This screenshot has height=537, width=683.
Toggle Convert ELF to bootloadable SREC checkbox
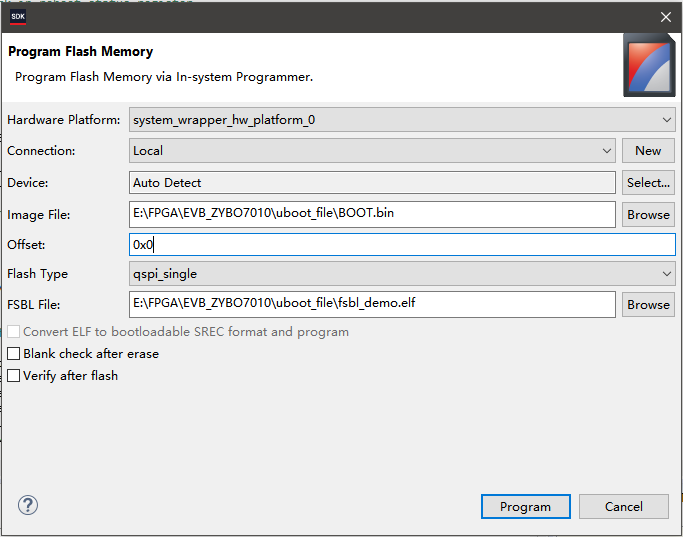[14, 332]
